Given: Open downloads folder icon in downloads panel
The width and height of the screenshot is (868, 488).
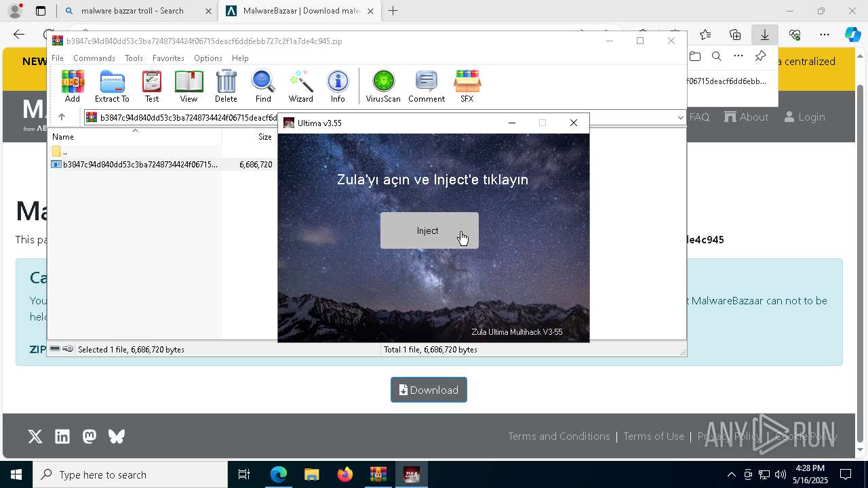Looking at the screenshot, I should [695, 56].
